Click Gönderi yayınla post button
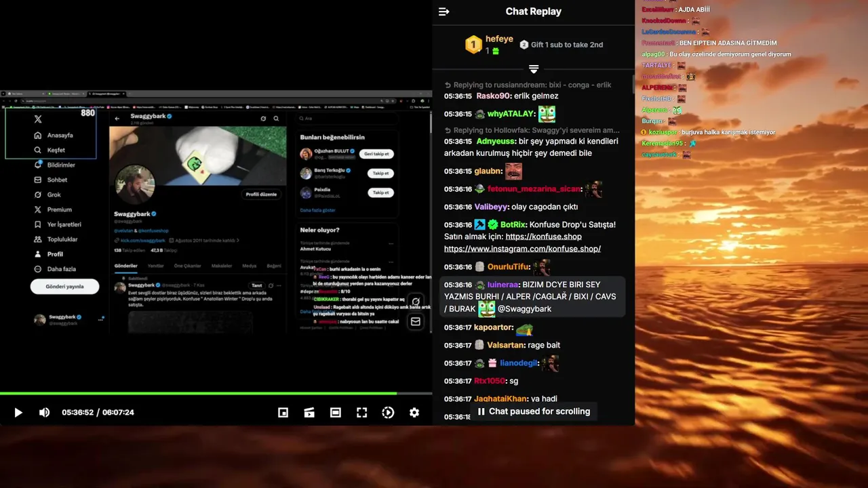 (x=64, y=287)
